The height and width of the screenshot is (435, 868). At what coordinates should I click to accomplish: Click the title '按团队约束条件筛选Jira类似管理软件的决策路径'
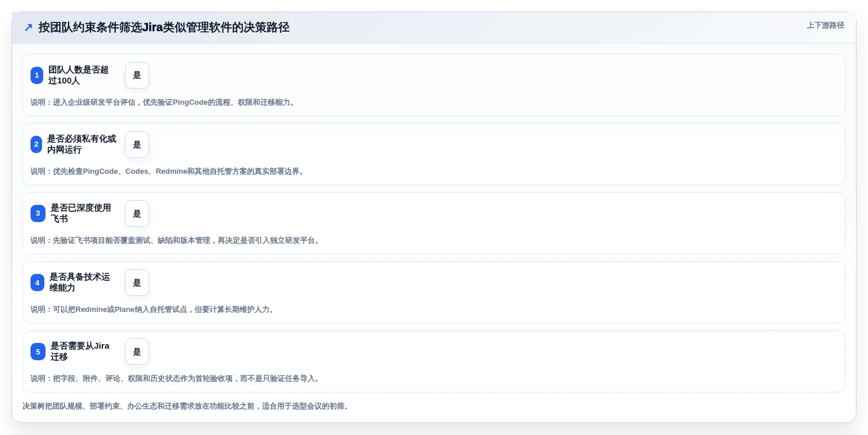click(x=164, y=28)
